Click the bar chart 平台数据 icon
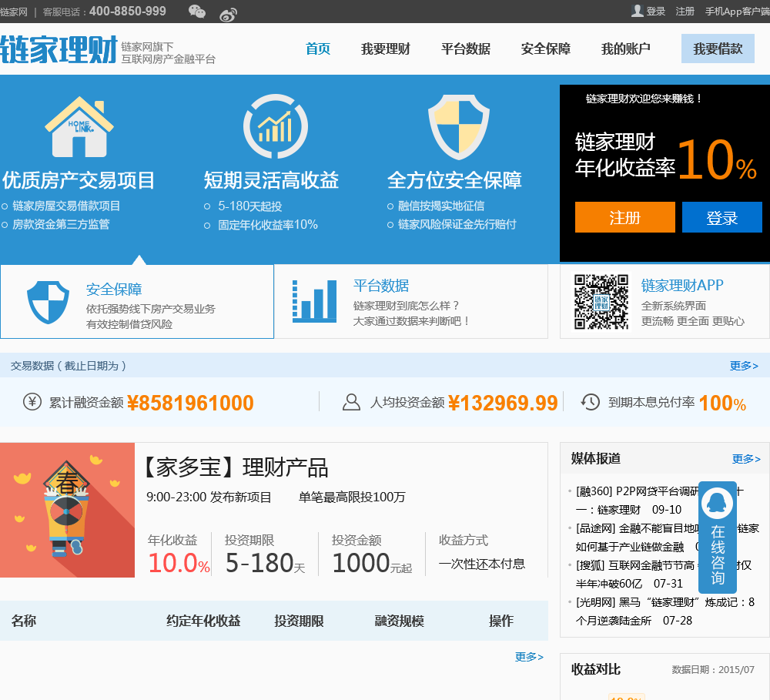This screenshot has width=770, height=700. coord(314,301)
